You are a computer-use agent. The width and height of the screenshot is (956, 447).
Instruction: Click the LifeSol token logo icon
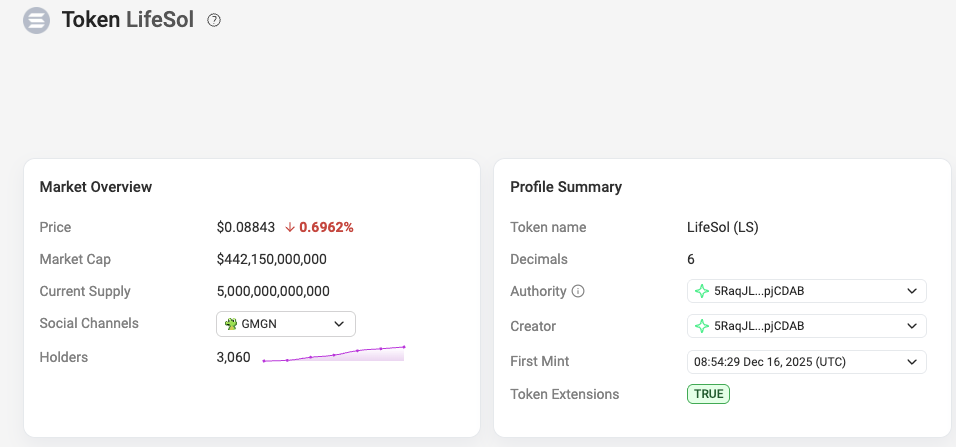tap(37, 20)
